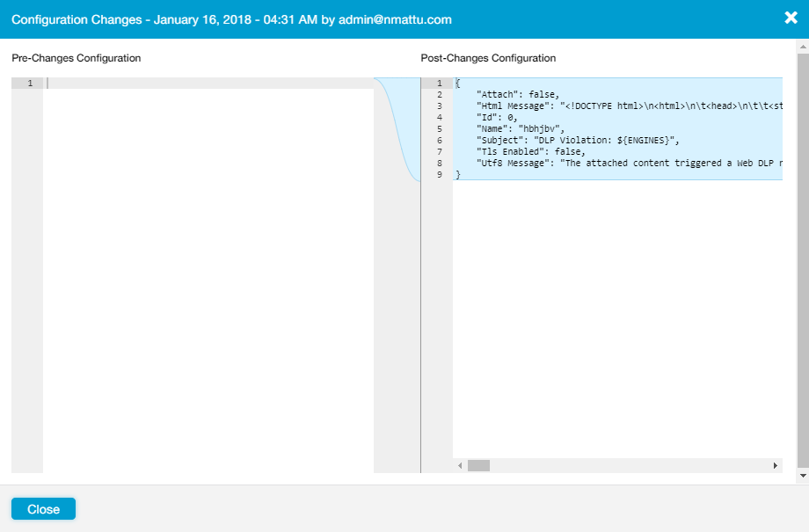Image resolution: width=809 pixels, height=532 pixels.
Task: Click the "Id": 0 line
Action: coord(497,118)
